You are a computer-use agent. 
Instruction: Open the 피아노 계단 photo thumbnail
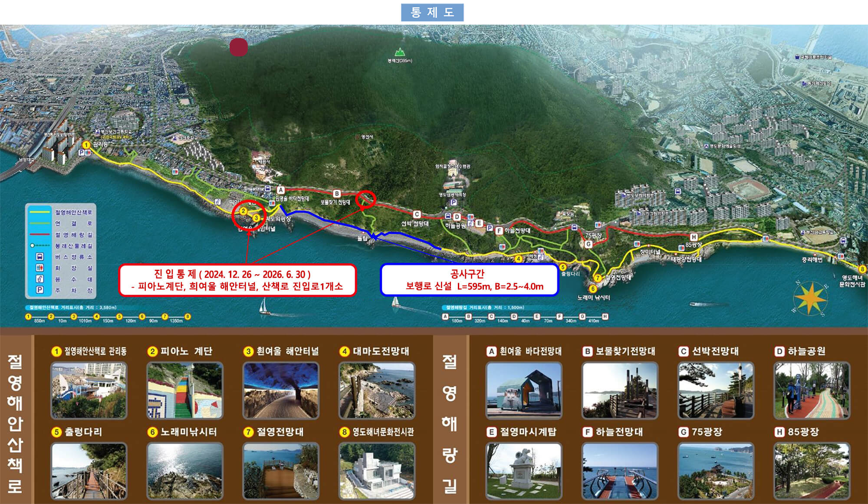[185, 390]
